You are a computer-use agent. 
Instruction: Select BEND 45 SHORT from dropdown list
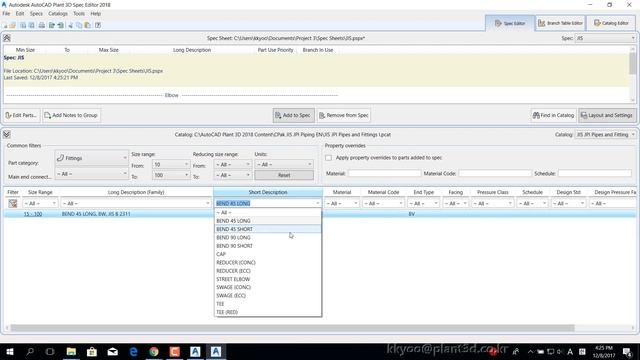268,229
